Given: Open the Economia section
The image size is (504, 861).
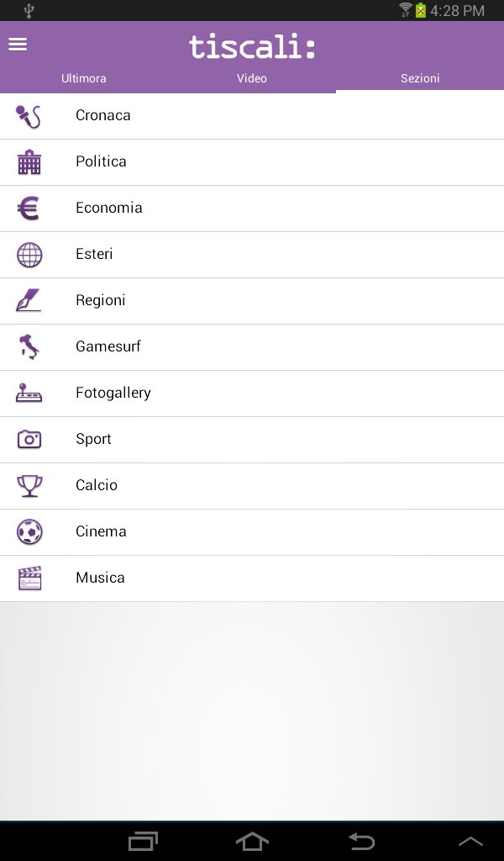Looking at the screenshot, I should [x=252, y=209].
